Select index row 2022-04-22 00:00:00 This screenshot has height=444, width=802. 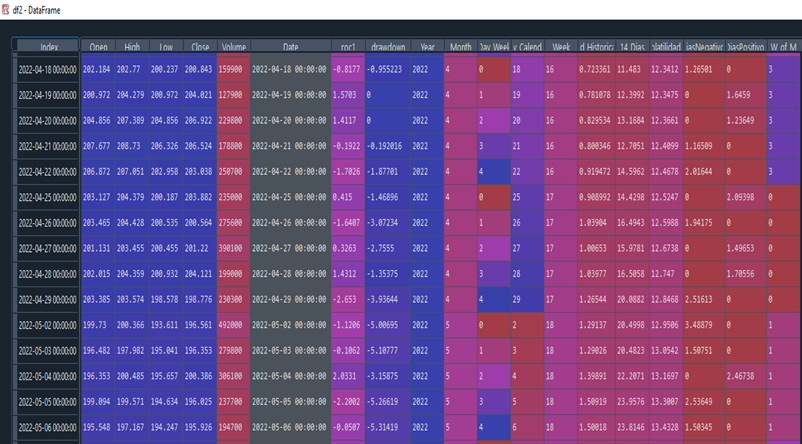click(x=47, y=172)
